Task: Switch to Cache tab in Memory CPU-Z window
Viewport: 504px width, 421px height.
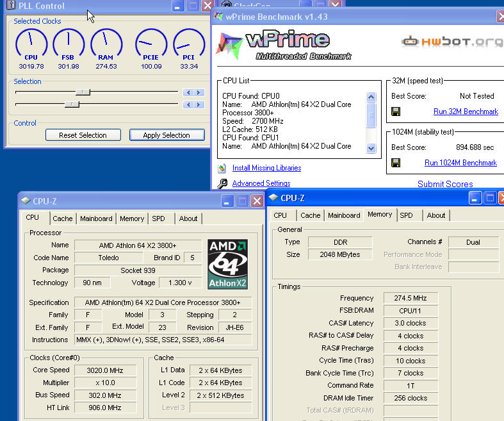Action: click(311, 215)
